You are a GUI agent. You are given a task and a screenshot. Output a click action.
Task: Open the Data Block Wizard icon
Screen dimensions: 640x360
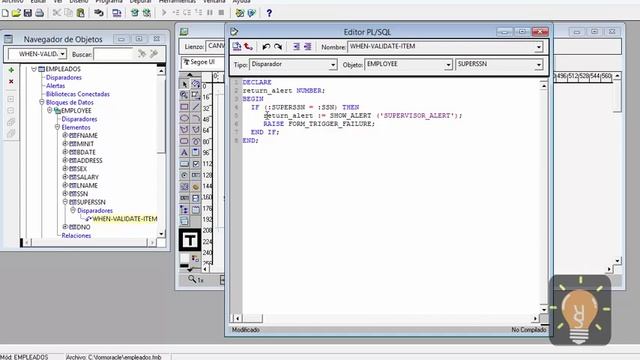click(x=240, y=13)
